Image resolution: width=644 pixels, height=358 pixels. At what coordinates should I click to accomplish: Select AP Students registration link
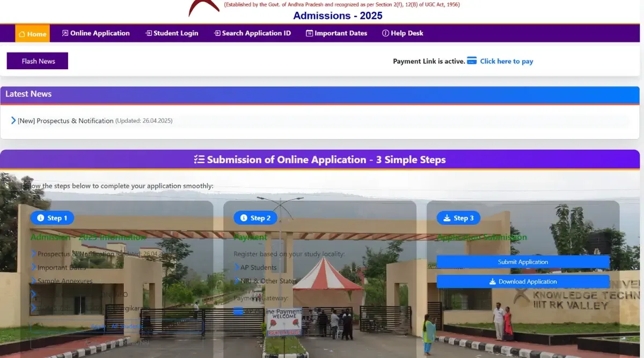click(258, 267)
